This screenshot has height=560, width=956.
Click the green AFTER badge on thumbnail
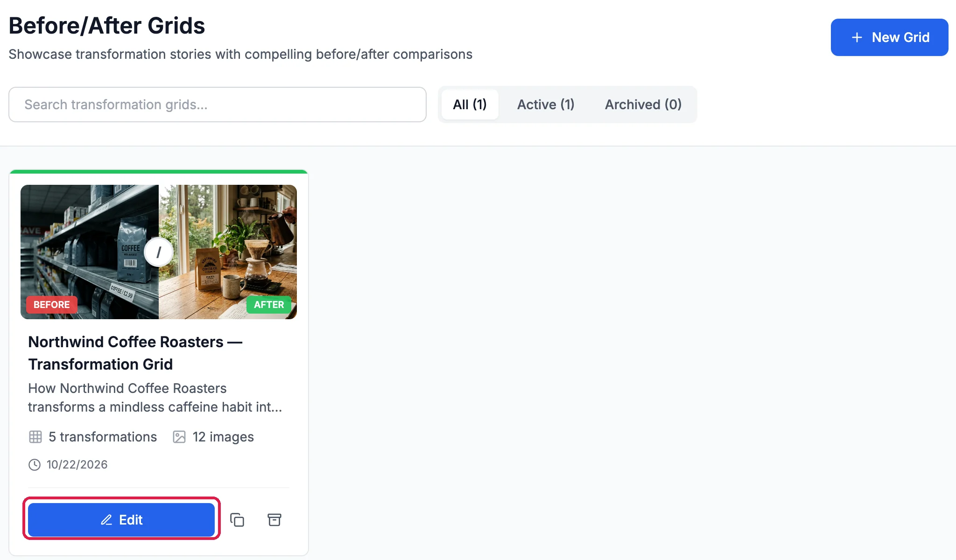269,305
